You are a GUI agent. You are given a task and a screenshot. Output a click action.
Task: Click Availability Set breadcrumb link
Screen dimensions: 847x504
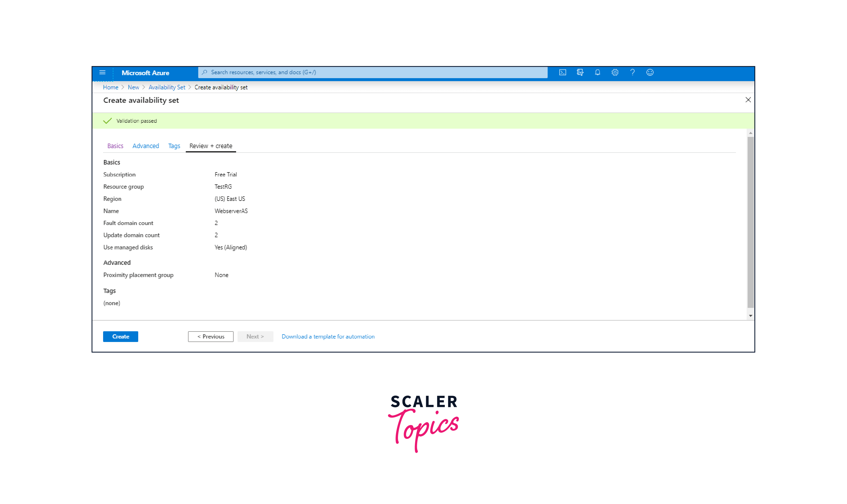166,87
